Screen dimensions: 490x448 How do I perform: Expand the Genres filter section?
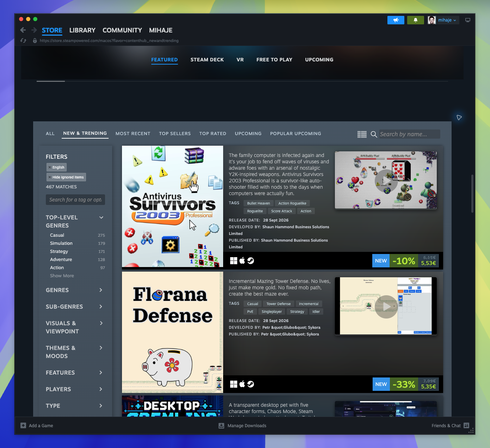(101, 290)
